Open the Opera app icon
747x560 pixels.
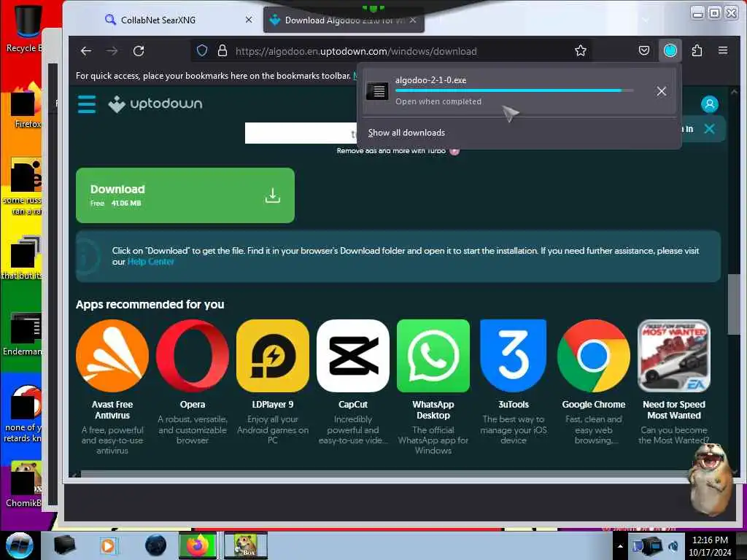193,356
